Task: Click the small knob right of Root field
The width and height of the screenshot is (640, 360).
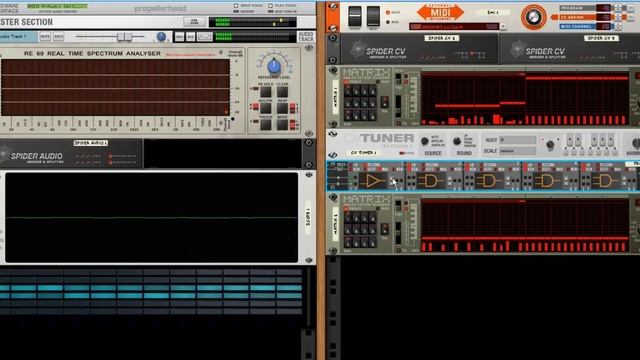Action: 550,145
